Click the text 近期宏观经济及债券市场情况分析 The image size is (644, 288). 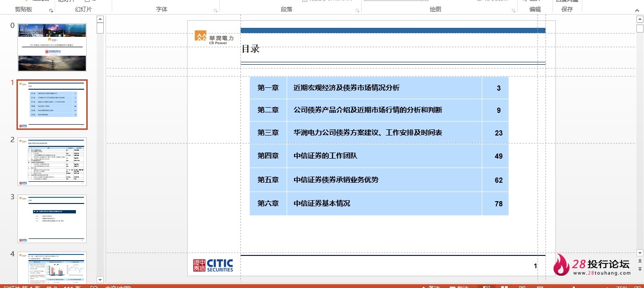347,88
